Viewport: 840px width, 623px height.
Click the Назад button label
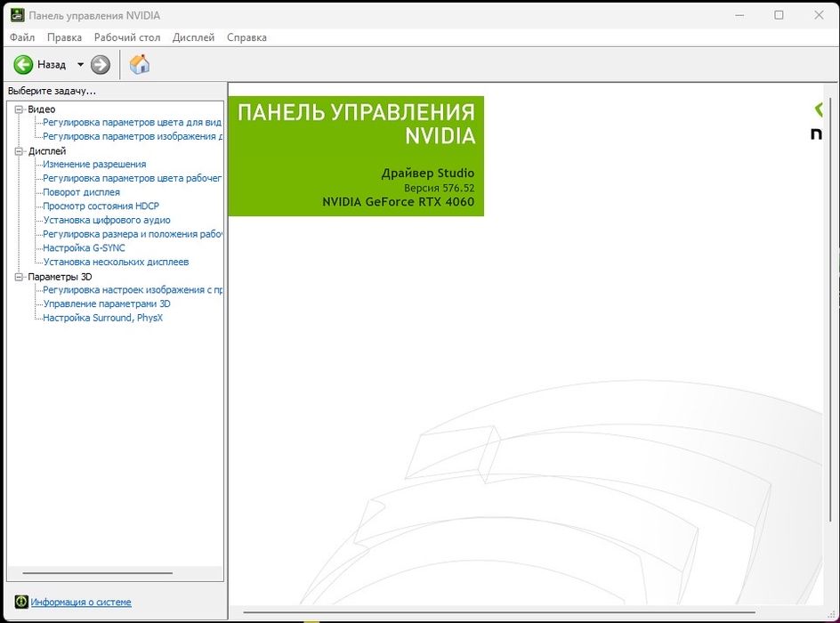pyautogui.click(x=52, y=65)
